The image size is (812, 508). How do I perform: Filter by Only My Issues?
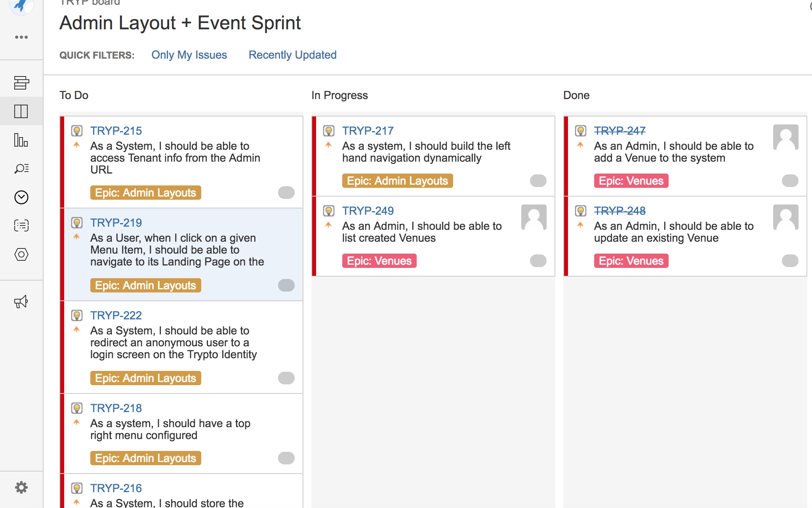(189, 55)
